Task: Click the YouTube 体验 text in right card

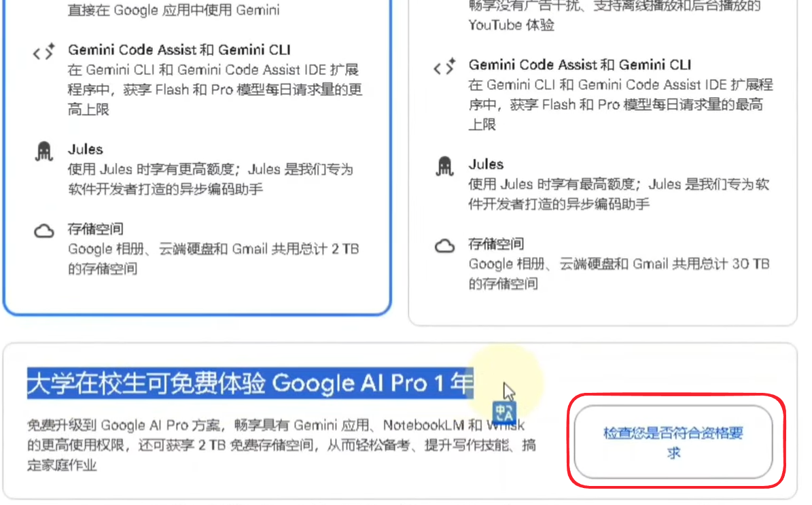Action: pyautogui.click(x=511, y=25)
